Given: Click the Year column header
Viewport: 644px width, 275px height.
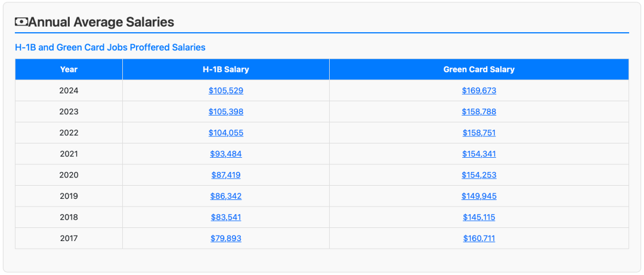Looking at the screenshot, I should point(69,69).
